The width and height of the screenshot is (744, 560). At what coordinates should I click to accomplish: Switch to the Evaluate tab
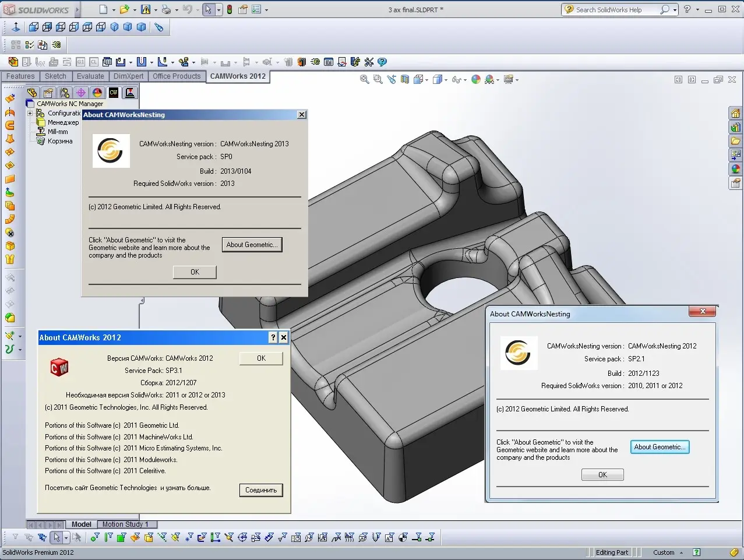pos(90,76)
